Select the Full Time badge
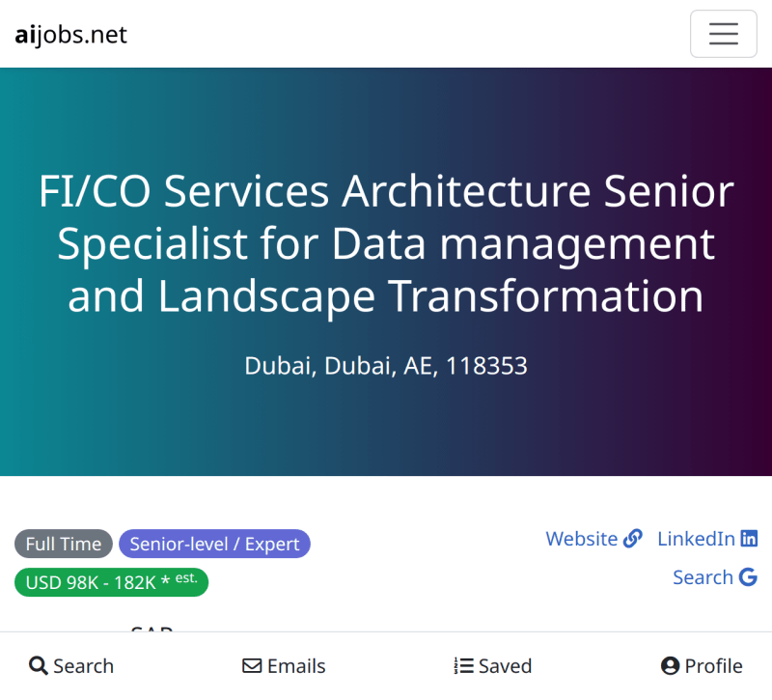The image size is (772, 700). click(64, 544)
